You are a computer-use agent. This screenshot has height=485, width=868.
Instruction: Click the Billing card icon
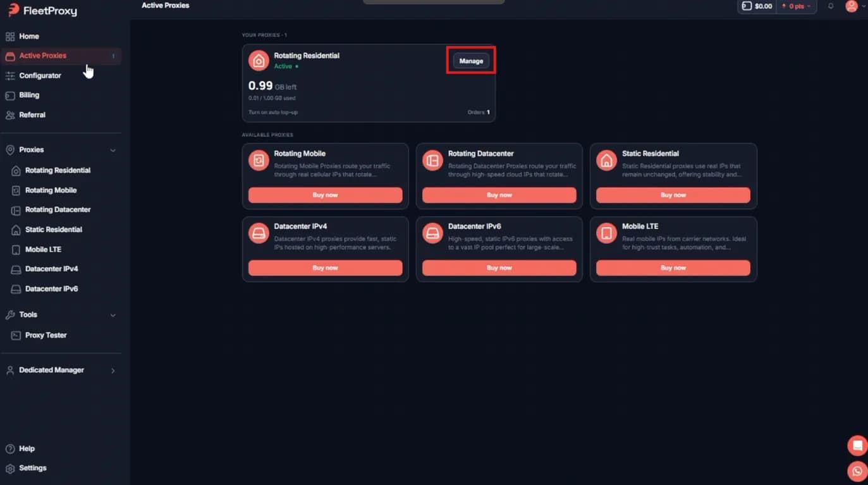[10, 95]
